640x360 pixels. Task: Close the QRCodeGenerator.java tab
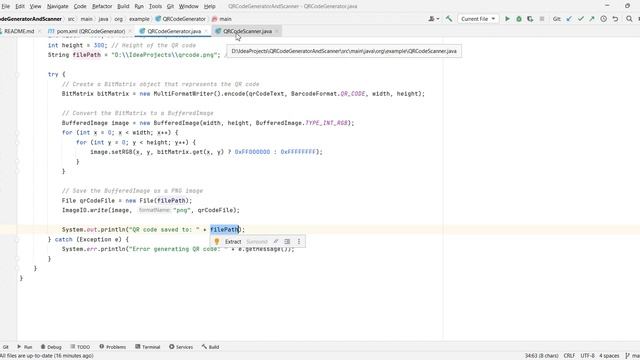click(206, 31)
